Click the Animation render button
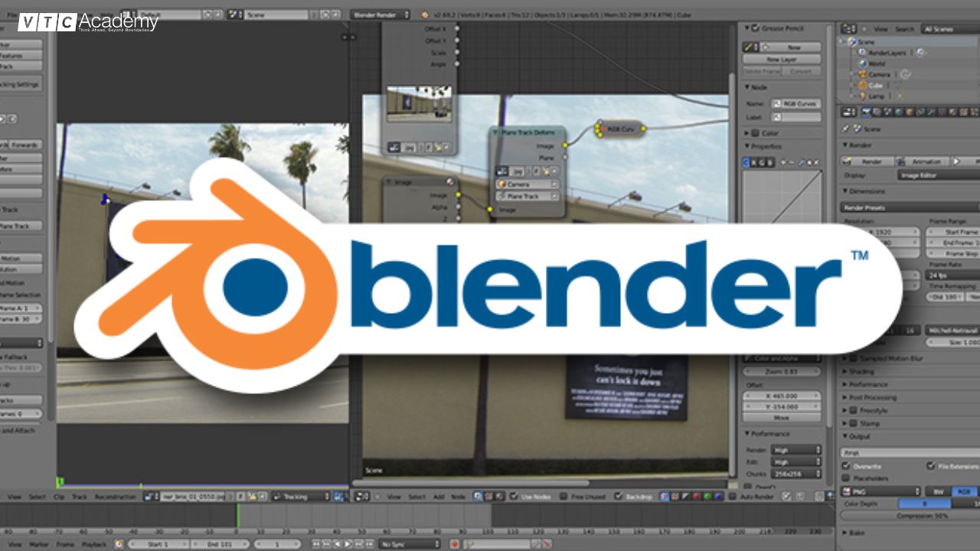 [926, 161]
